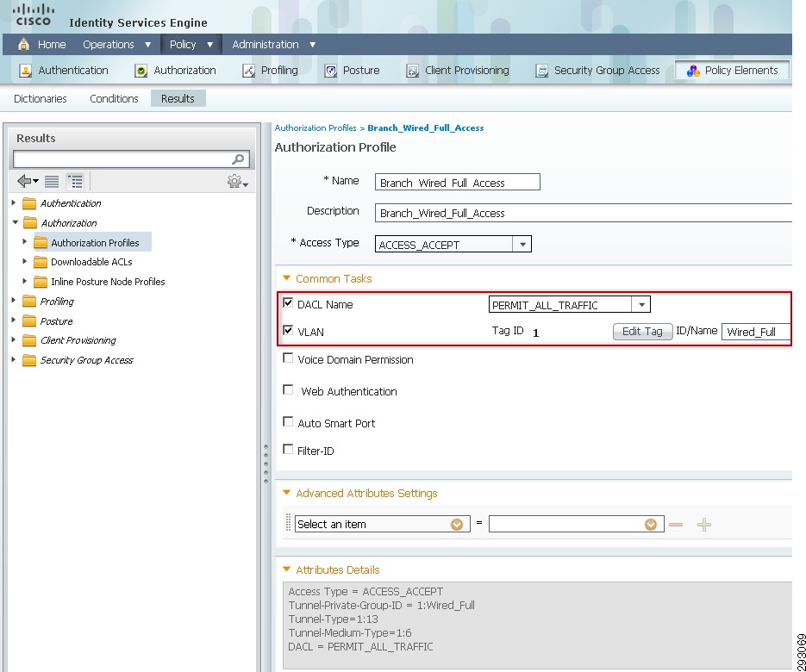
Task: Click the Authorization Profiles folder icon
Action: click(41, 242)
